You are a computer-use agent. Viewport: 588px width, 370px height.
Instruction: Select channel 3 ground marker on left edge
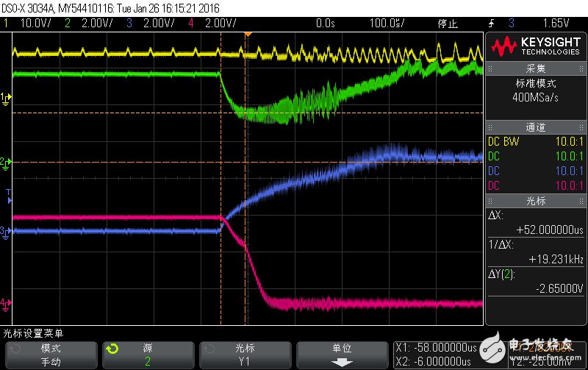pos(6,231)
